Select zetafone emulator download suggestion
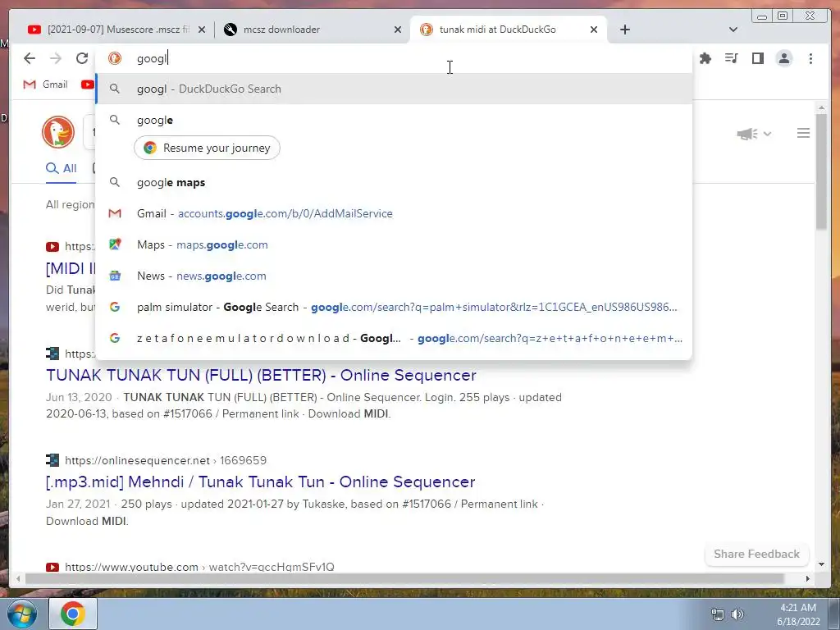The image size is (840, 630). click(x=394, y=338)
